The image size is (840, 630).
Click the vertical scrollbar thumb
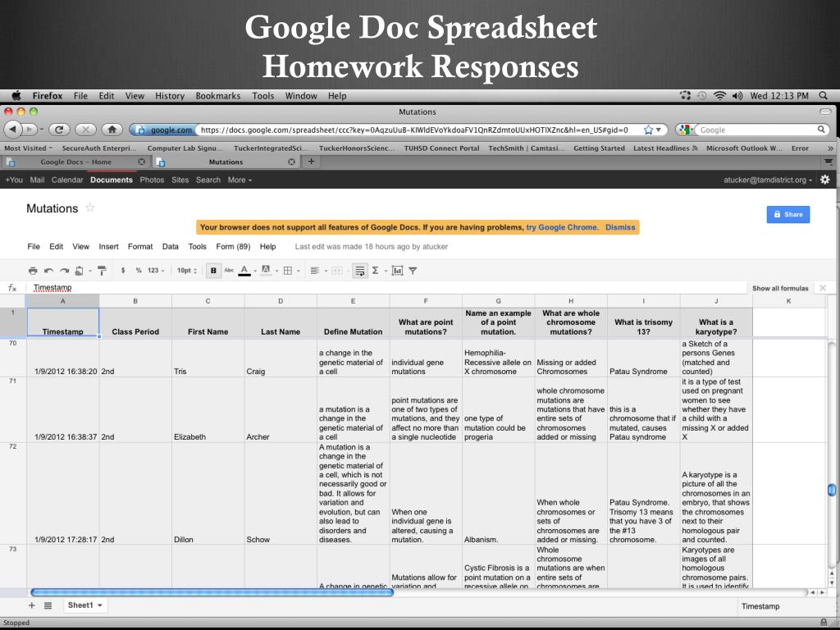[832, 490]
